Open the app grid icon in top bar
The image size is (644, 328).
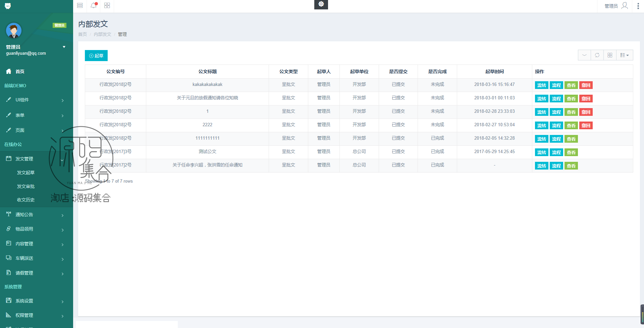point(107,5)
